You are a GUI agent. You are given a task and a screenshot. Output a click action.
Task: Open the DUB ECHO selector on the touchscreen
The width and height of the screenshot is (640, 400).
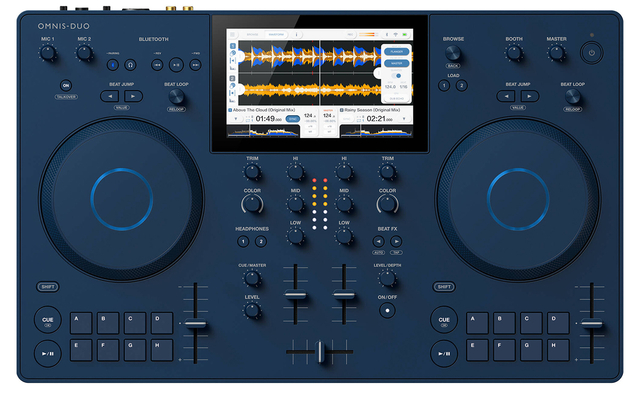pyautogui.click(x=396, y=99)
